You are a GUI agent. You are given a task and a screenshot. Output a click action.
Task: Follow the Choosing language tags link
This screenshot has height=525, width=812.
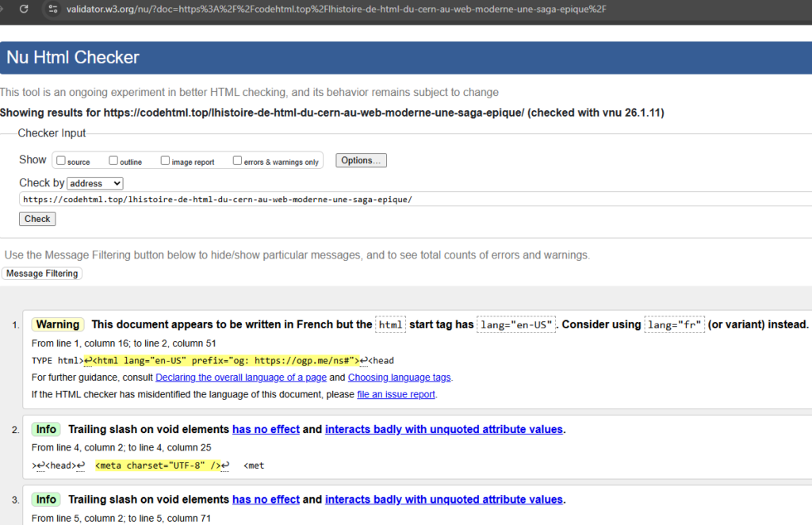coord(399,377)
